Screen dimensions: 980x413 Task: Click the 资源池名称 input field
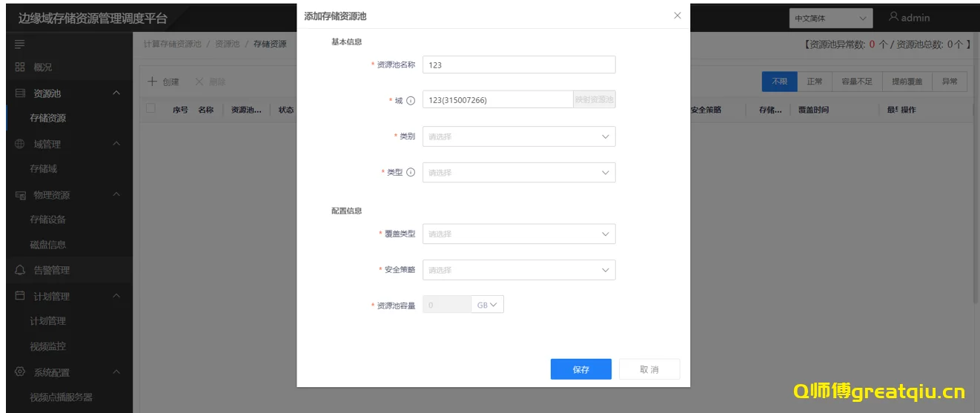(x=518, y=65)
